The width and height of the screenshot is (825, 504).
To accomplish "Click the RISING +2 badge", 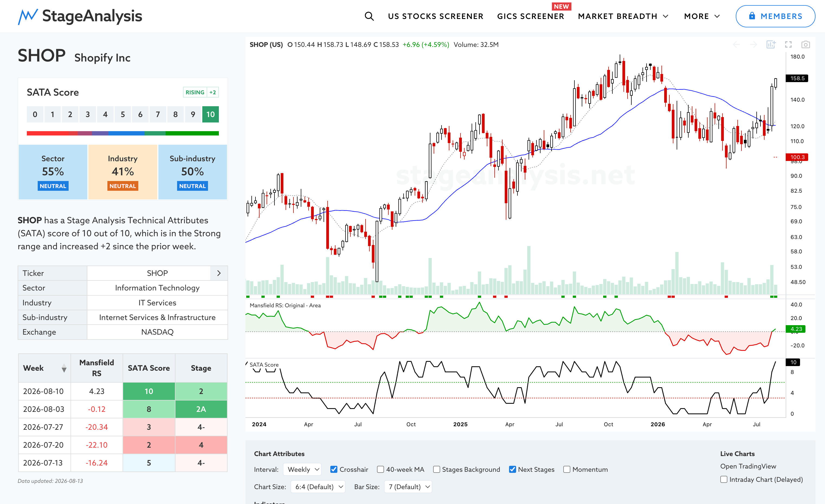I will [201, 92].
